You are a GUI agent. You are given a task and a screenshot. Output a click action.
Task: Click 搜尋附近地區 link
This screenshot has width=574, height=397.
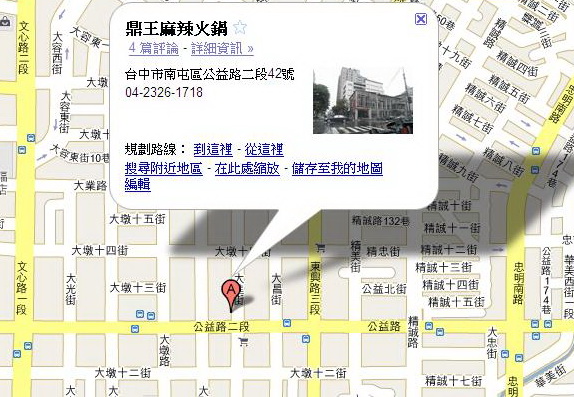[x=164, y=168]
